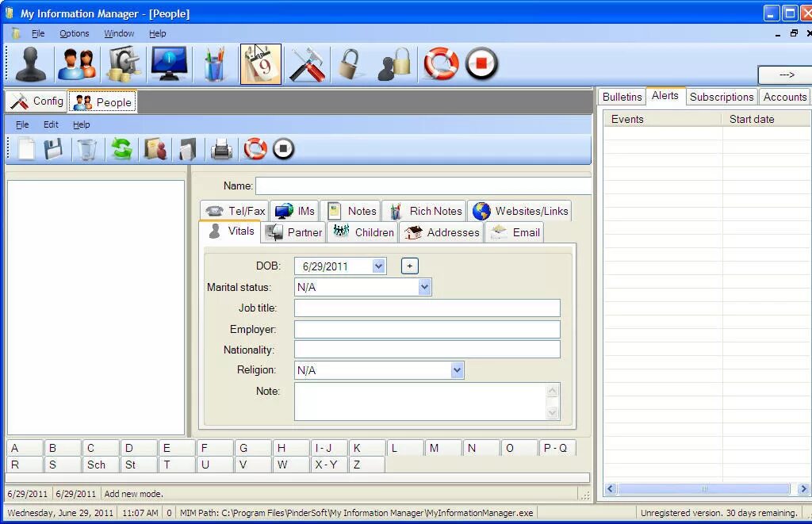Screen dimensions: 812x524
Task: Open the single person silhouette toolbar icon
Action: click(31, 64)
